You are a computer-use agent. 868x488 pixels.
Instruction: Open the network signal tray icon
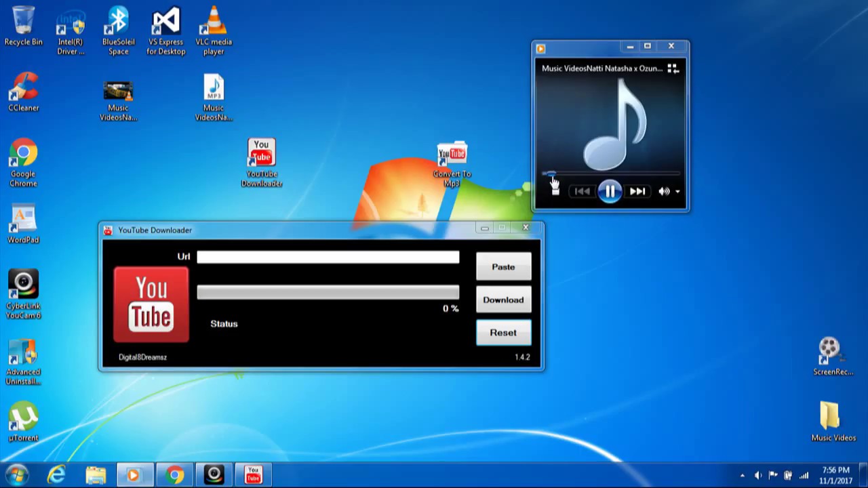(804, 476)
